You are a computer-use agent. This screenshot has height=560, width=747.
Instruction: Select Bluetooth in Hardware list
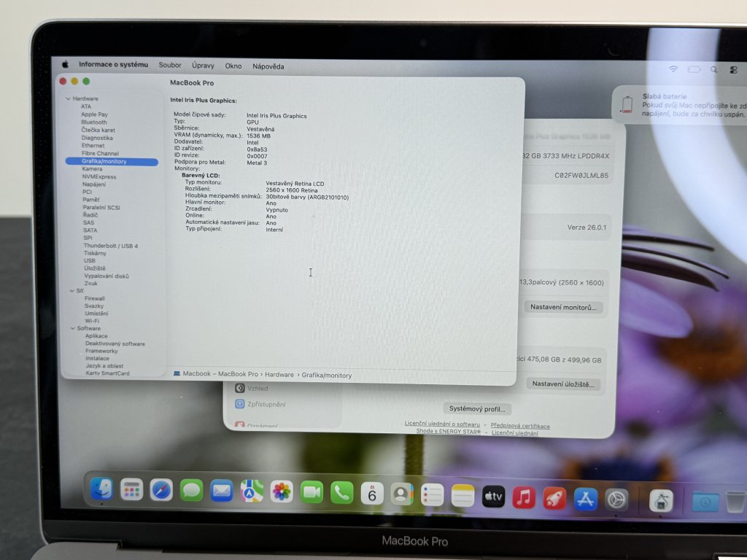(94, 122)
